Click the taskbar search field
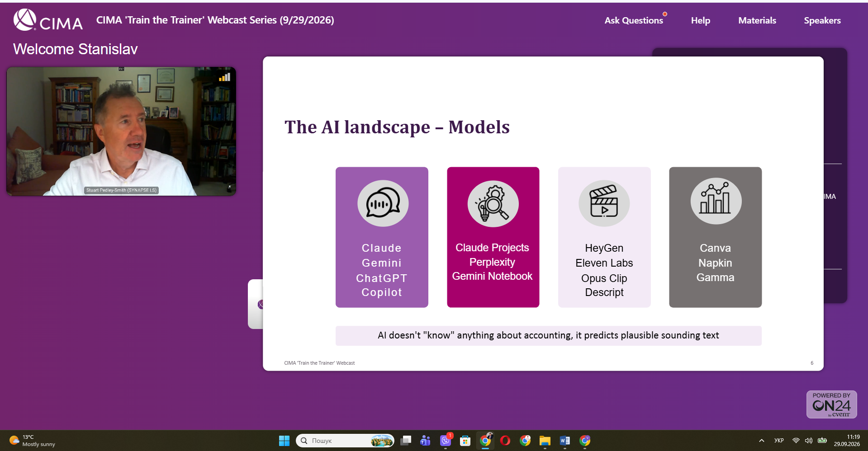The width and height of the screenshot is (868, 451). [345, 441]
